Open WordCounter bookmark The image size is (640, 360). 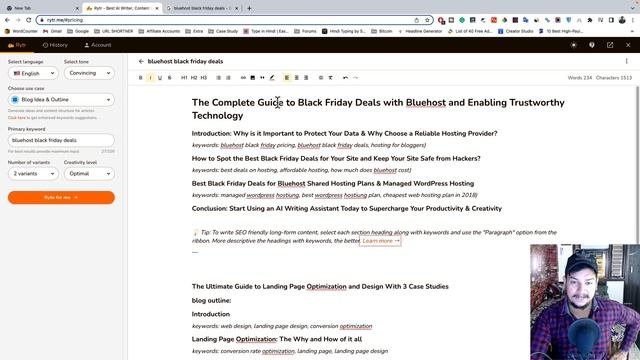21,31
